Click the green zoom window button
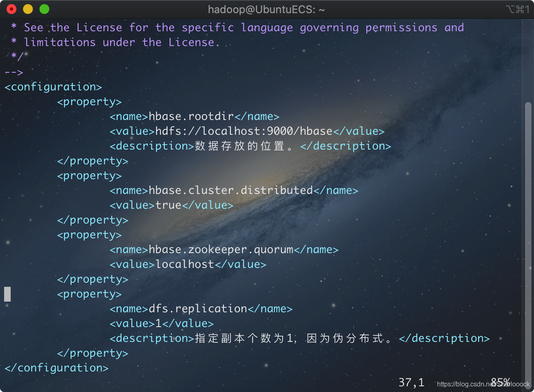This screenshot has width=534, height=392. (x=44, y=9)
